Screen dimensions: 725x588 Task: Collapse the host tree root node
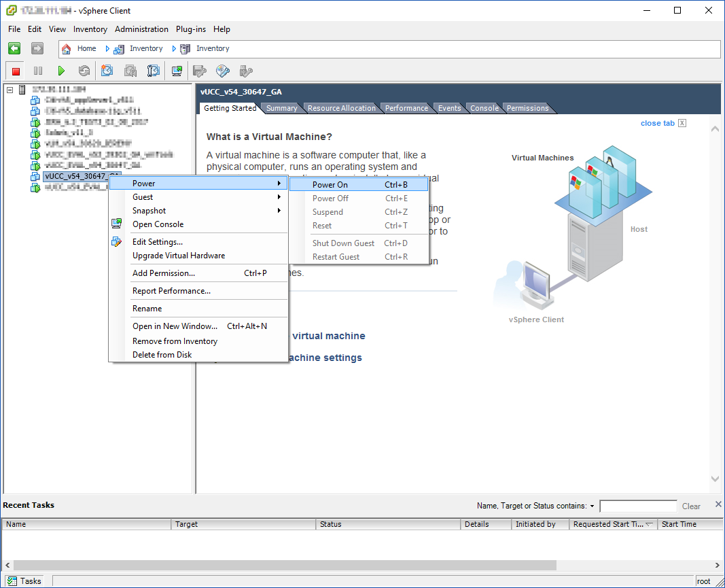click(10, 90)
